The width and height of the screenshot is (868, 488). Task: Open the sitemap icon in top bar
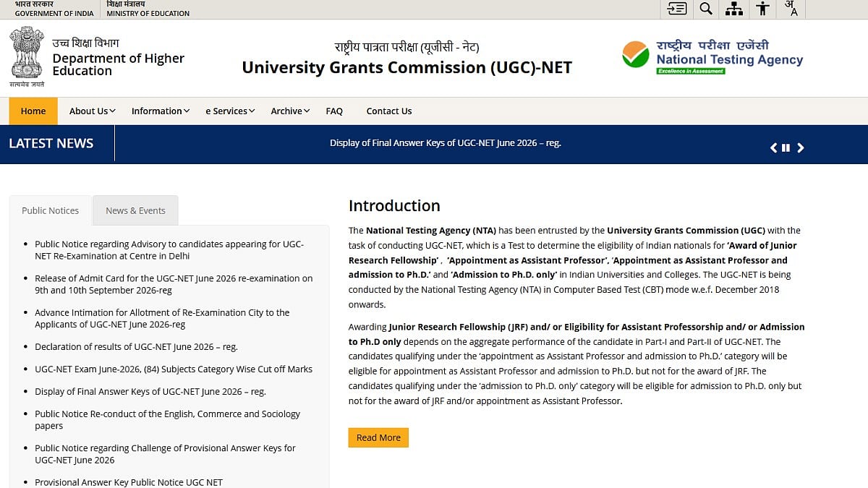point(734,9)
